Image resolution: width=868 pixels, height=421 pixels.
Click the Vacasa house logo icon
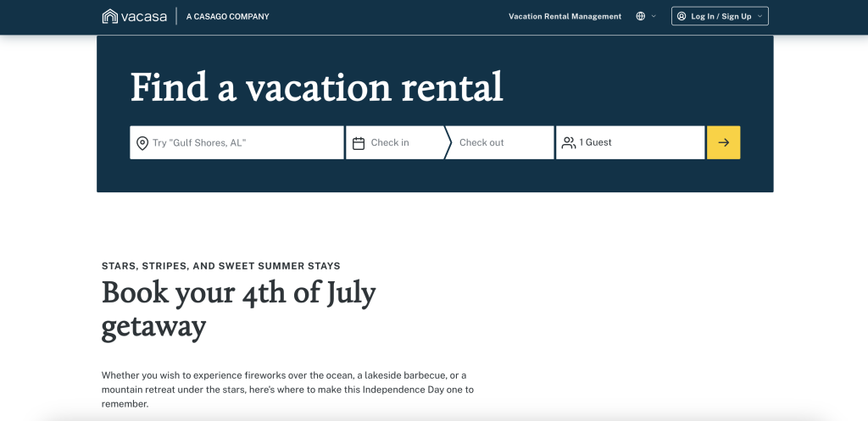109,16
